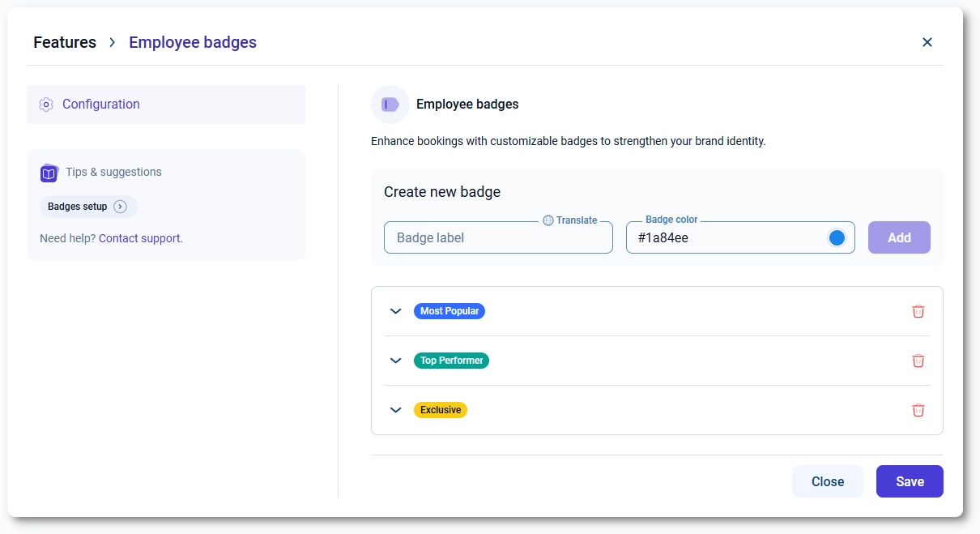Open the blue badge color picker swatch
The image size is (980, 534).
pyautogui.click(x=837, y=237)
